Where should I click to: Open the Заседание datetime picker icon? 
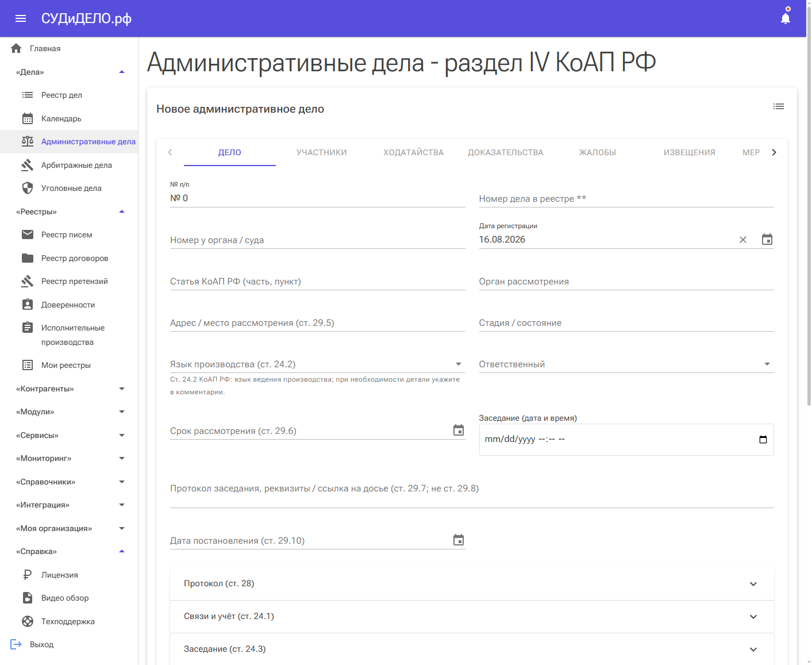pyautogui.click(x=763, y=440)
